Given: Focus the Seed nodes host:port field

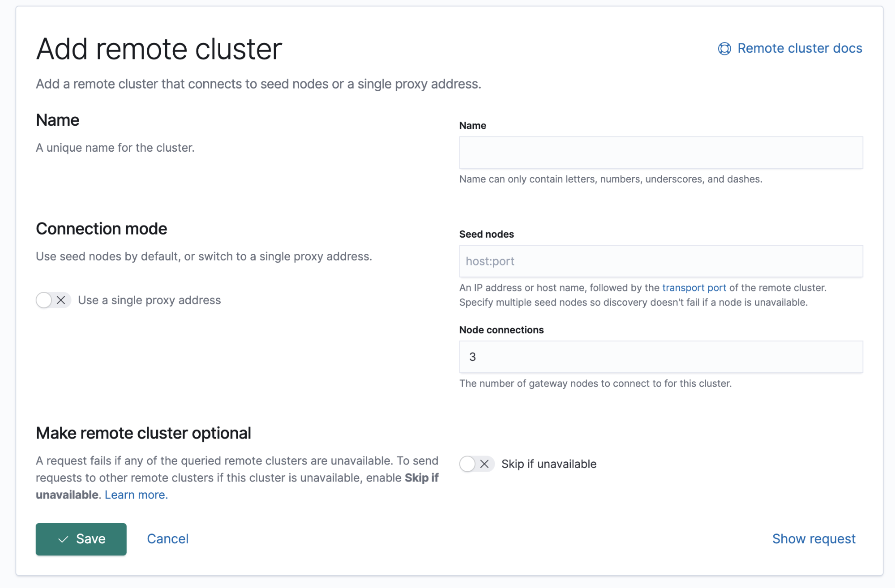Looking at the screenshot, I should point(661,261).
